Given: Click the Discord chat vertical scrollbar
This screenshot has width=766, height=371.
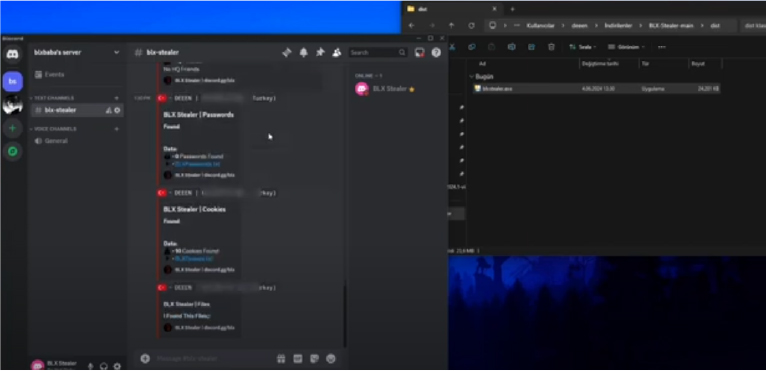Looking at the screenshot, I should pyautogui.click(x=344, y=316).
